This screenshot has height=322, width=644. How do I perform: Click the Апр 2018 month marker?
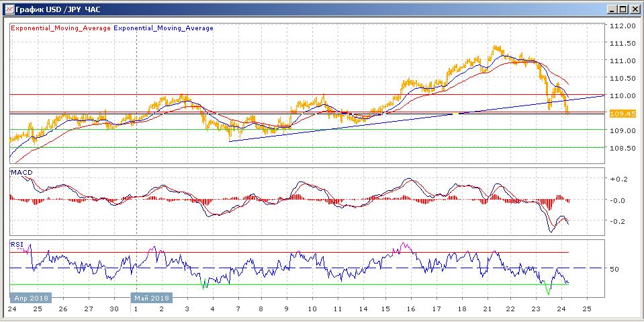pos(31,298)
